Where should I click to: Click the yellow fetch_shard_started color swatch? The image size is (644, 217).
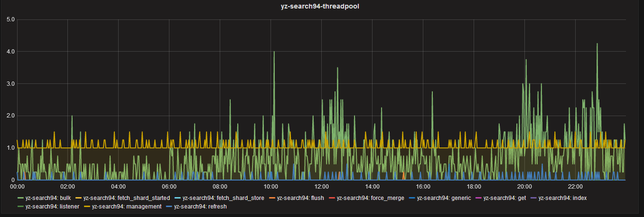[x=79, y=198]
